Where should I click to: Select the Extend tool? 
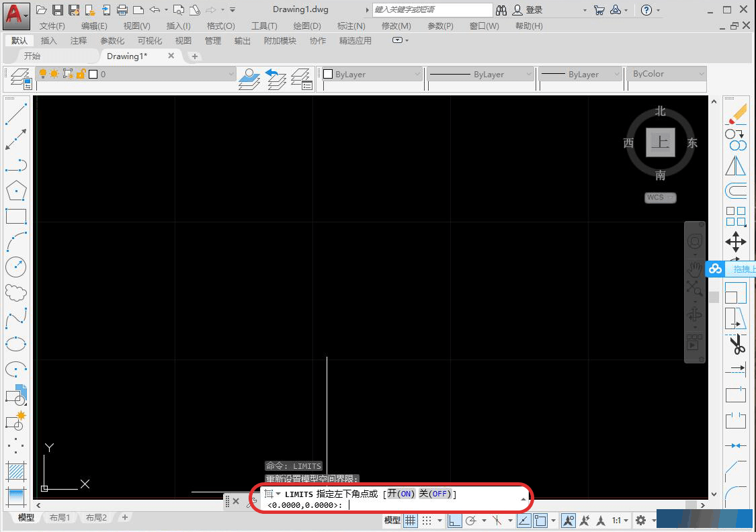[x=736, y=369]
